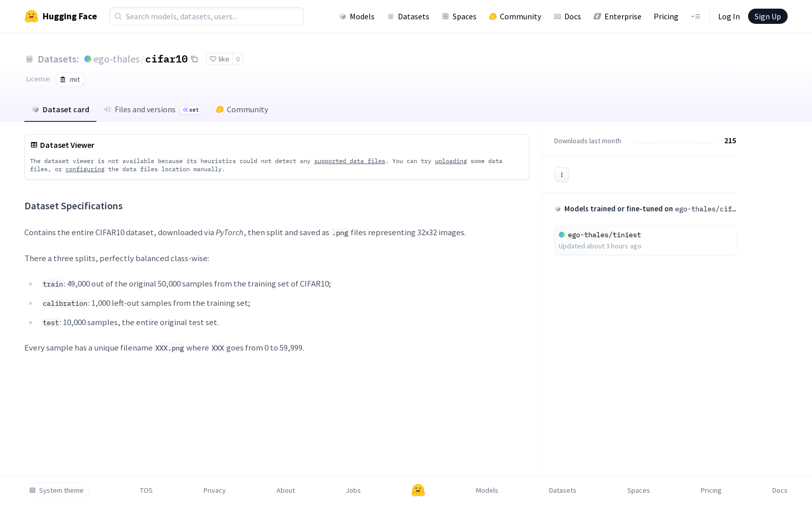The height and width of the screenshot is (508, 812).
Task: Click the Downloads last month chart line
Action: [672, 143]
